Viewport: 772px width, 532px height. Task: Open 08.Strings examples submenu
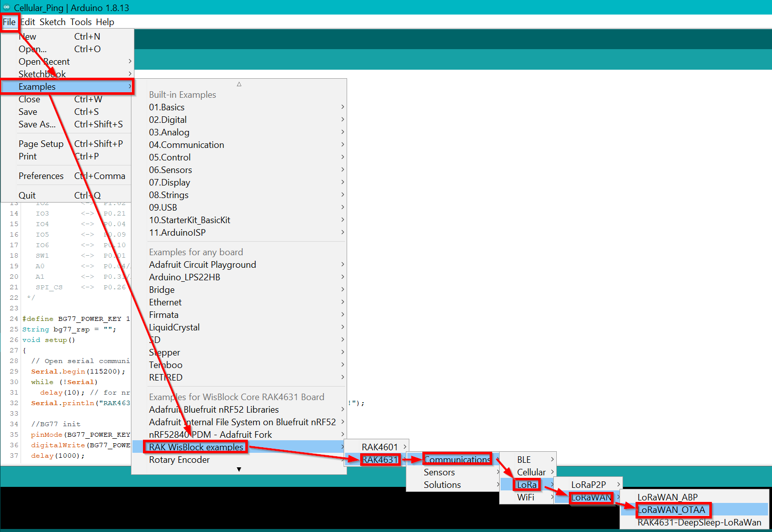pos(239,195)
